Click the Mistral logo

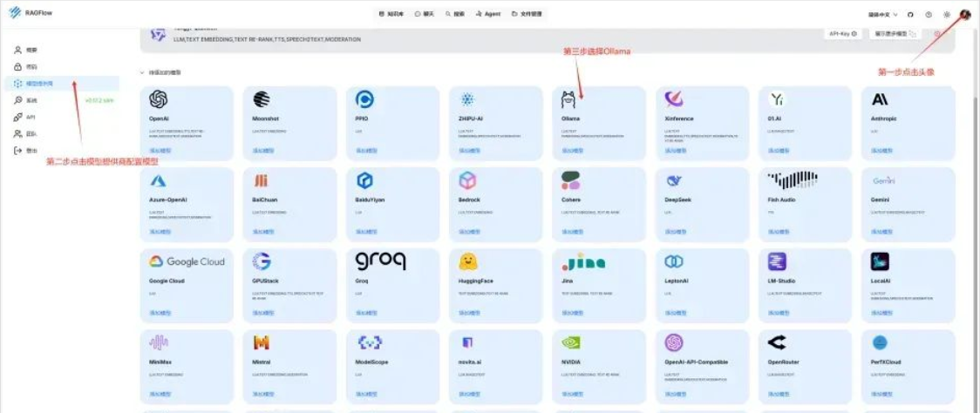[x=262, y=342]
